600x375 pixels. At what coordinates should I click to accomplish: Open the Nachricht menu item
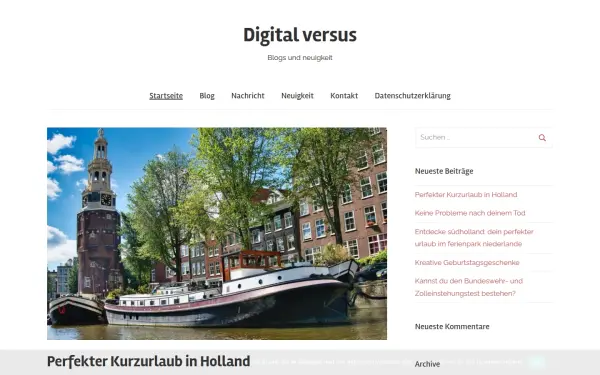248,96
